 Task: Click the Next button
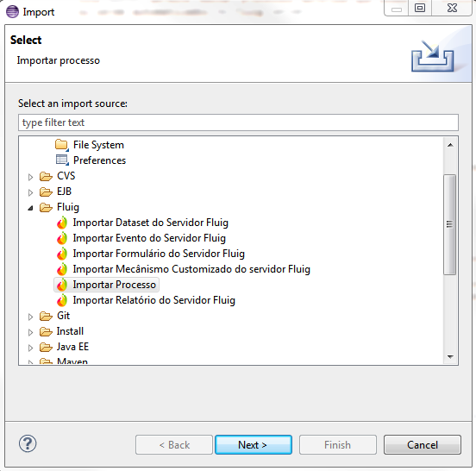(254, 445)
